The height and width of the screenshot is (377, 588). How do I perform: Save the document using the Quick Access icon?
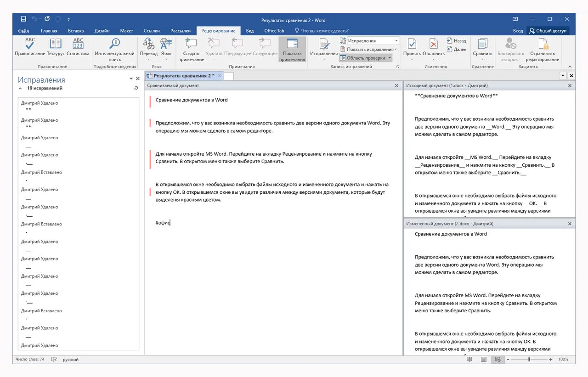(x=23, y=19)
